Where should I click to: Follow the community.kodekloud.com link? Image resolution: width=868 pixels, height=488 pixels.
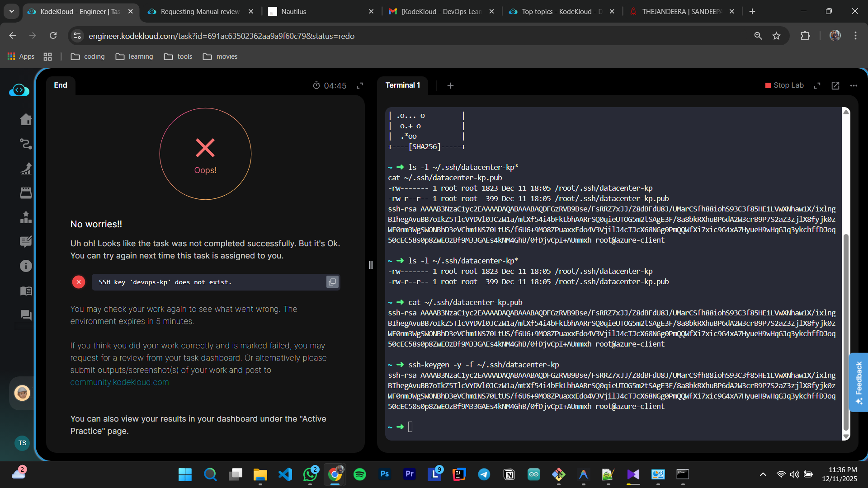(119, 382)
